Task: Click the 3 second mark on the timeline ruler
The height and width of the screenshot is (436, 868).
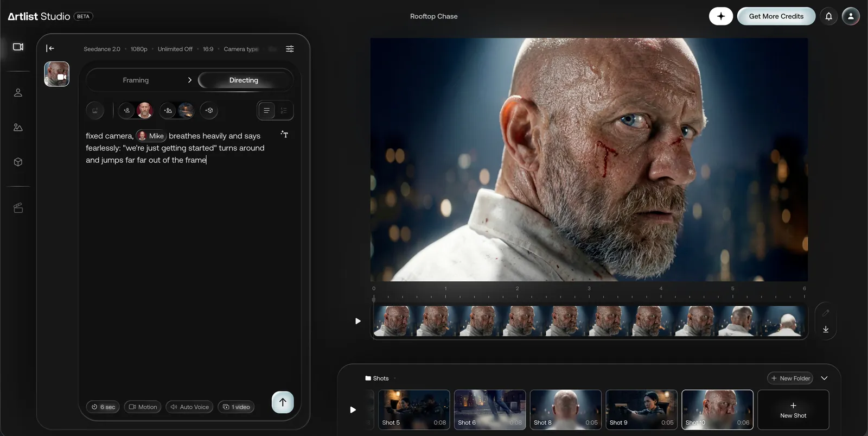Action: 589,289
